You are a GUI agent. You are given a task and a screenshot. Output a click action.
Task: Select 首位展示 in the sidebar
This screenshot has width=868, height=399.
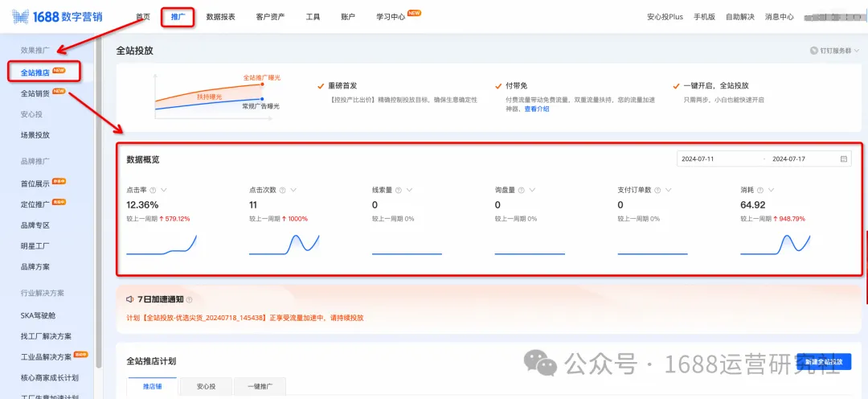35,183
